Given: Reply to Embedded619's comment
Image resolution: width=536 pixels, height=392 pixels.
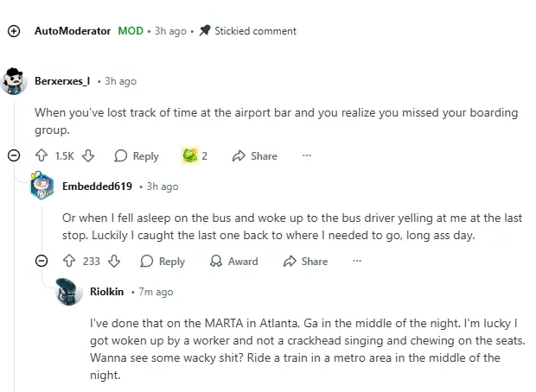Looking at the screenshot, I should point(163,262).
